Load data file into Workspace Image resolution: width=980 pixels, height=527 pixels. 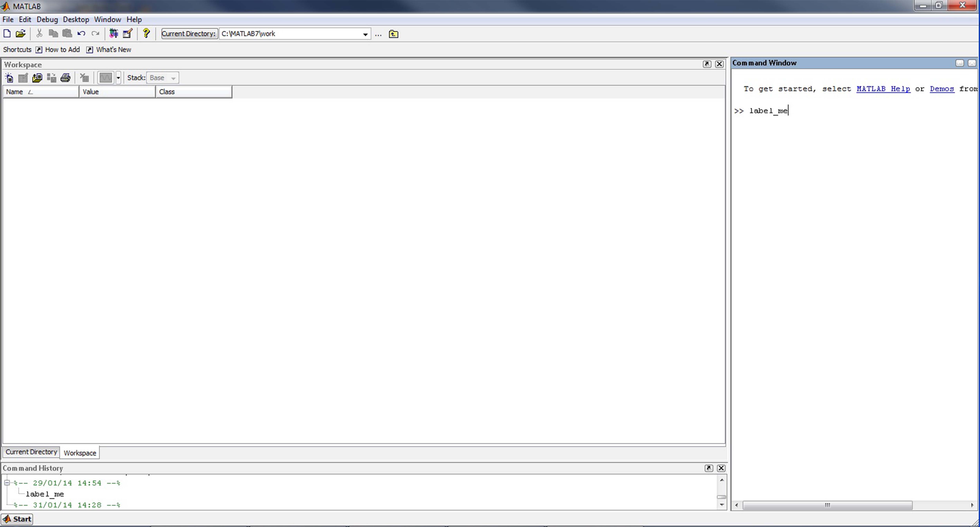click(x=37, y=78)
